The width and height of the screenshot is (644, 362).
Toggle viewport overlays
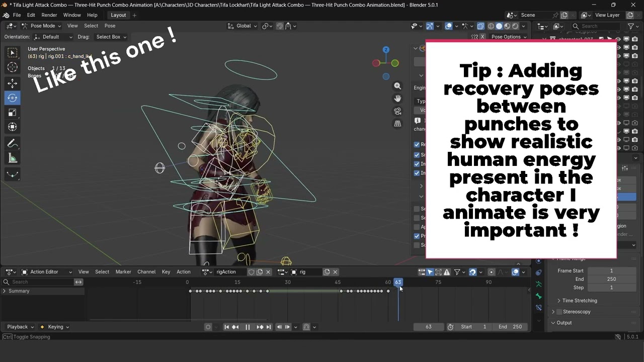pyautogui.click(x=448, y=26)
